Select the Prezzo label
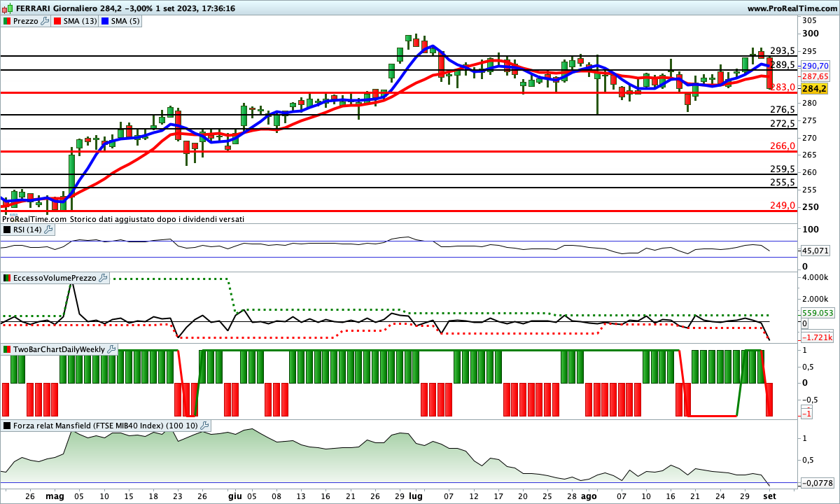Viewport: 840px width, 504px height. [x=26, y=21]
